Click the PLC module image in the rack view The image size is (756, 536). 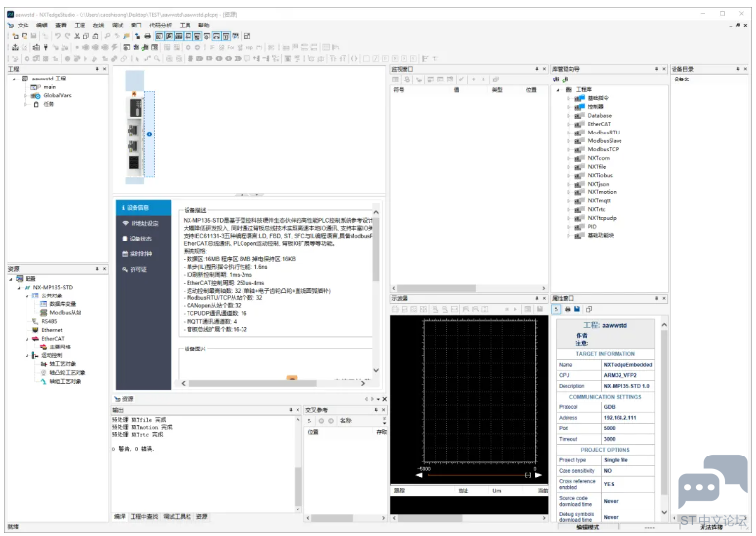(135, 137)
